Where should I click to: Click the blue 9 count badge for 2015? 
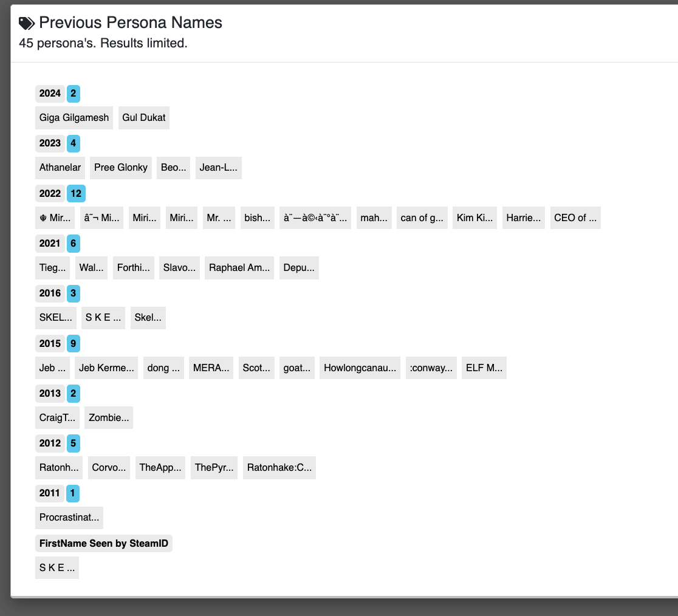[74, 344]
